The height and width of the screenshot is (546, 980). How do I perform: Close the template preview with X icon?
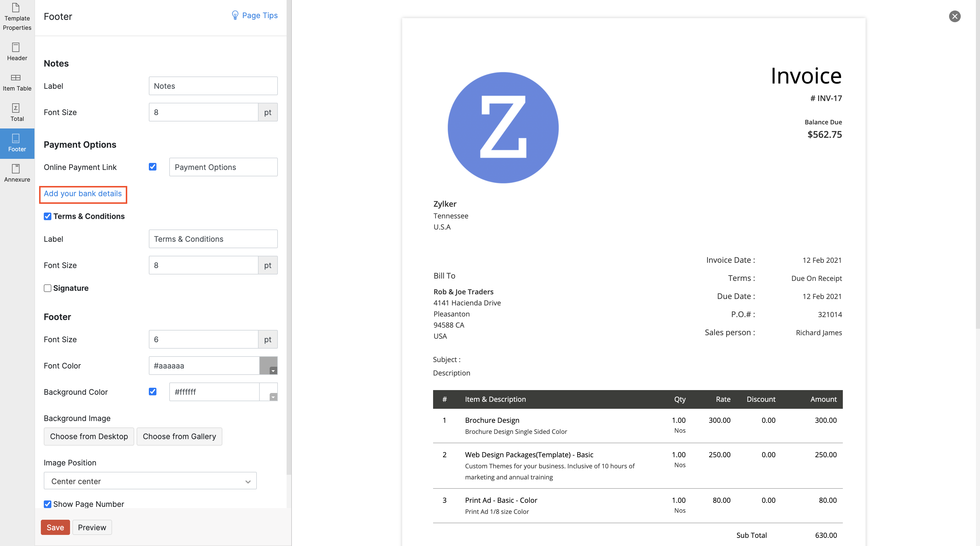[955, 16]
